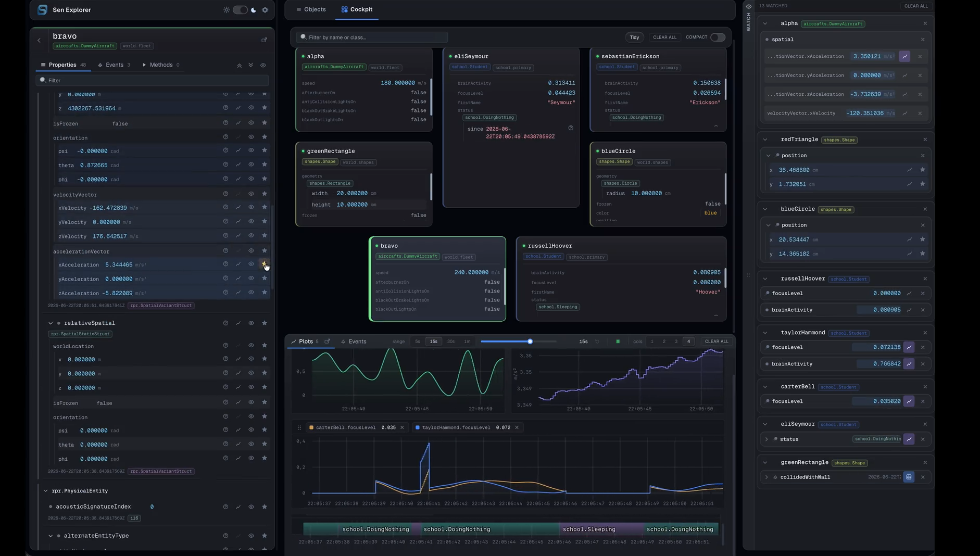
Task: Click the Sen Explorer logo icon
Action: point(43,10)
